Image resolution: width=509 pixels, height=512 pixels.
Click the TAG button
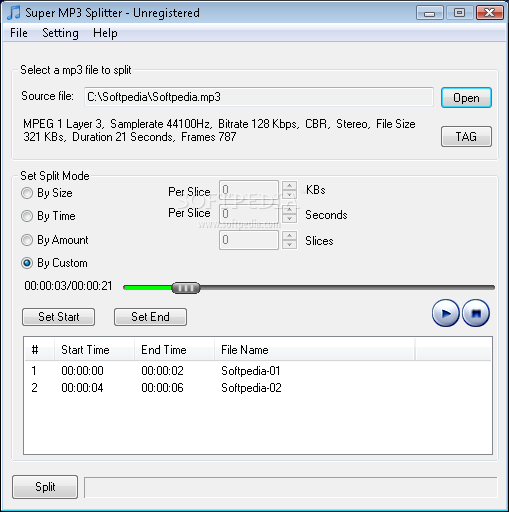[466, 136]
